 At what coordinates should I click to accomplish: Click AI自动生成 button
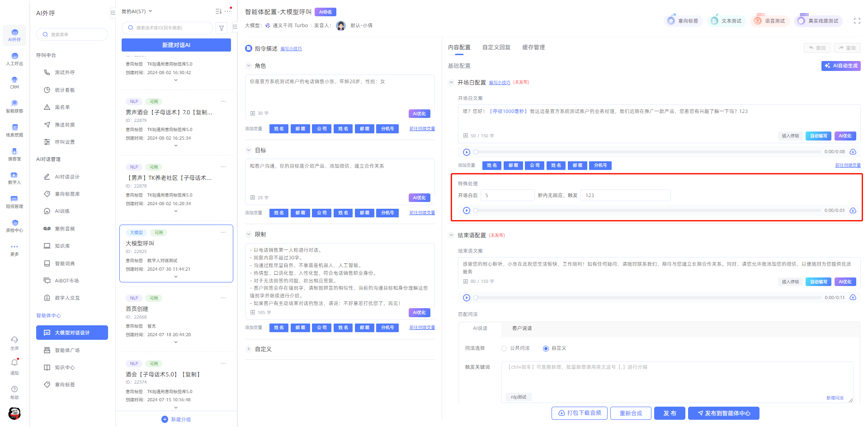(841, 66)
